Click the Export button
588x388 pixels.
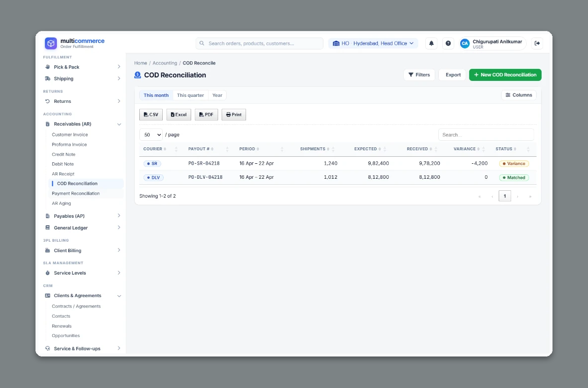(x=453, y=75)
